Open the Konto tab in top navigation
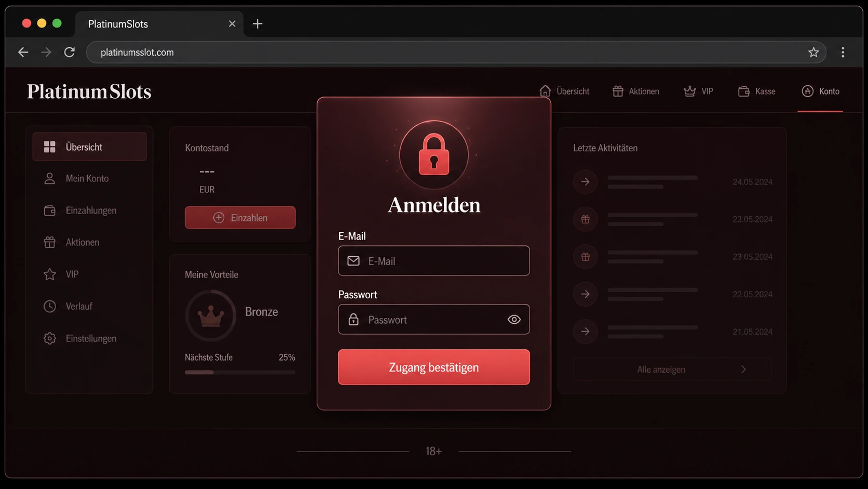This screenshot has width=868, height=489. pyautogui.click(x=820, y=91)
